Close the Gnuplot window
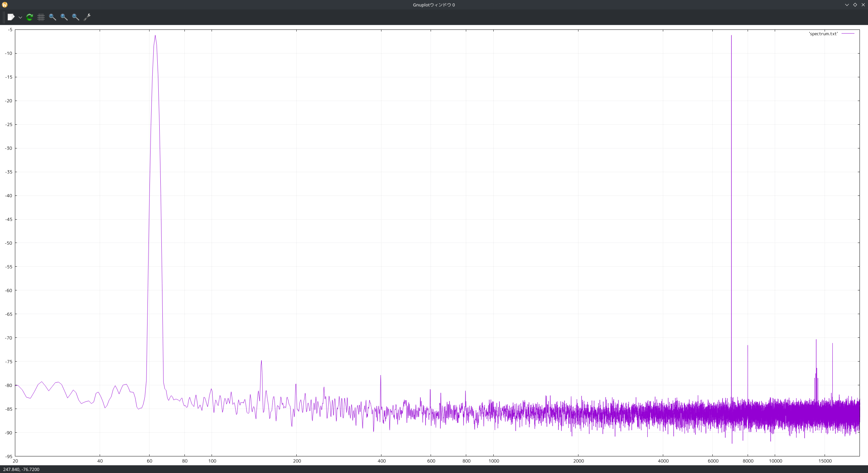 coord(863,5)
